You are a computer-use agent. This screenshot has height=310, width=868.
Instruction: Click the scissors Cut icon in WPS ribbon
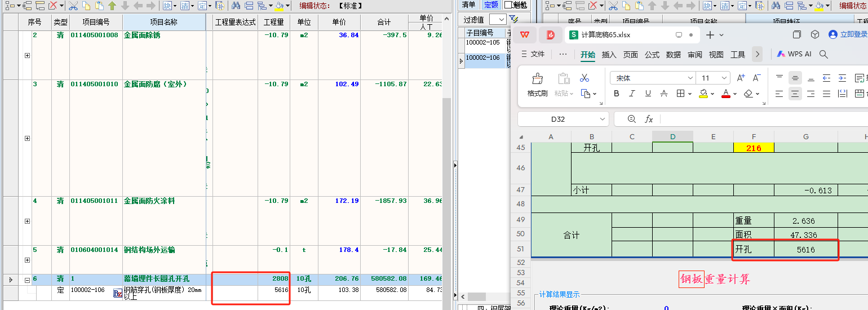click(584, 78)
